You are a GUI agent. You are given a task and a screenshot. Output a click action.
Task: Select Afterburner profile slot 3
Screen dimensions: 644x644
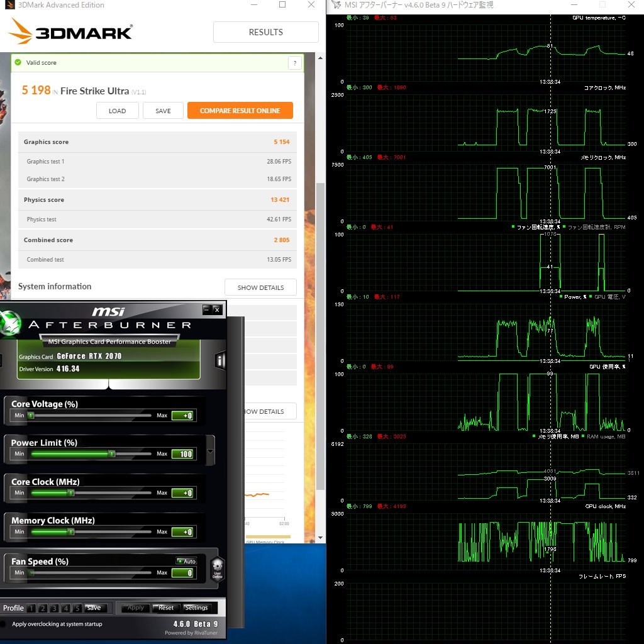point(54,608)
